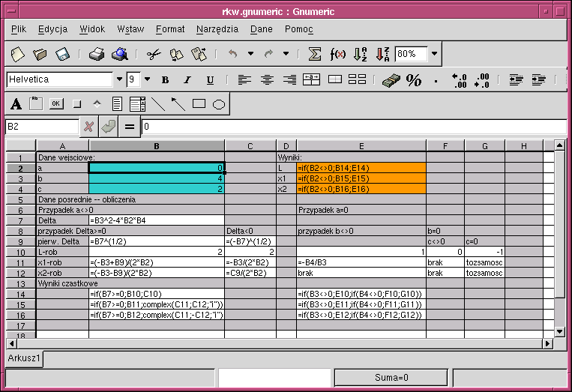Click the Print icon in the toolbar

coord(97,54)
